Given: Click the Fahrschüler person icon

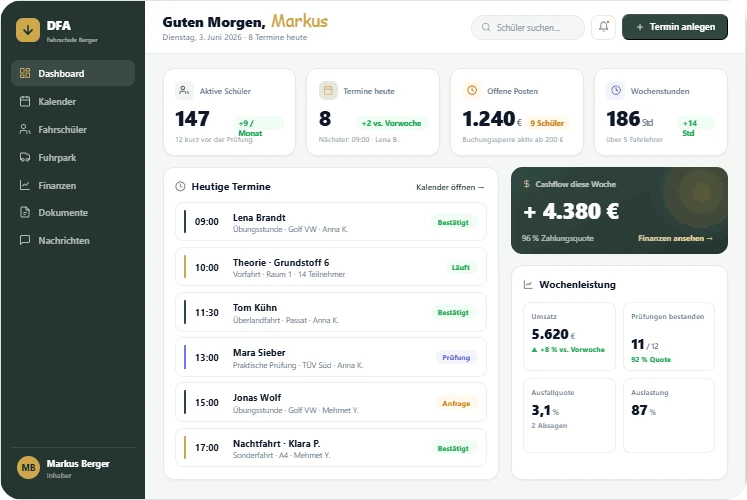Looking at the screenshot, I should (x=25, y=130).
